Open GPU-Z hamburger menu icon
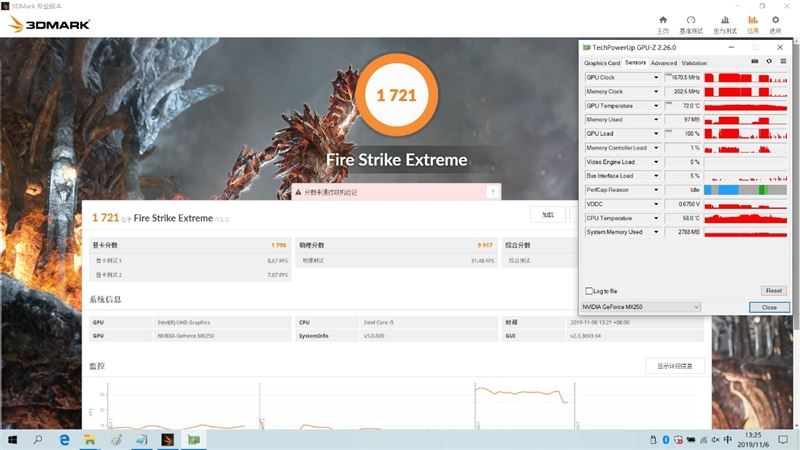800x450 pixels. 783,61
